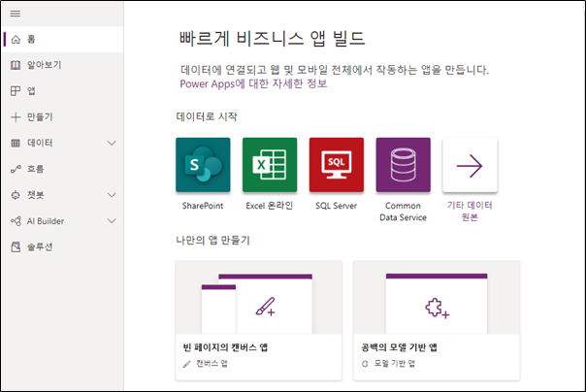
Task: Start from the Common Data Service tile
Action: tap(404, 165)
